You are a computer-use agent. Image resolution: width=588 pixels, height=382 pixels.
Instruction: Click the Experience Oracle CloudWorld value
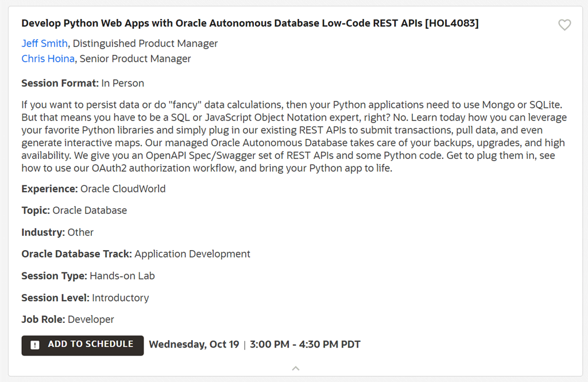(122, 189)
